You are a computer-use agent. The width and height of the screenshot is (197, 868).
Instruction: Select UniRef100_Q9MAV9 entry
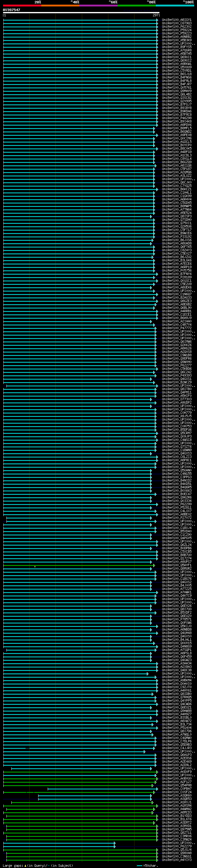tap(176, 91)
